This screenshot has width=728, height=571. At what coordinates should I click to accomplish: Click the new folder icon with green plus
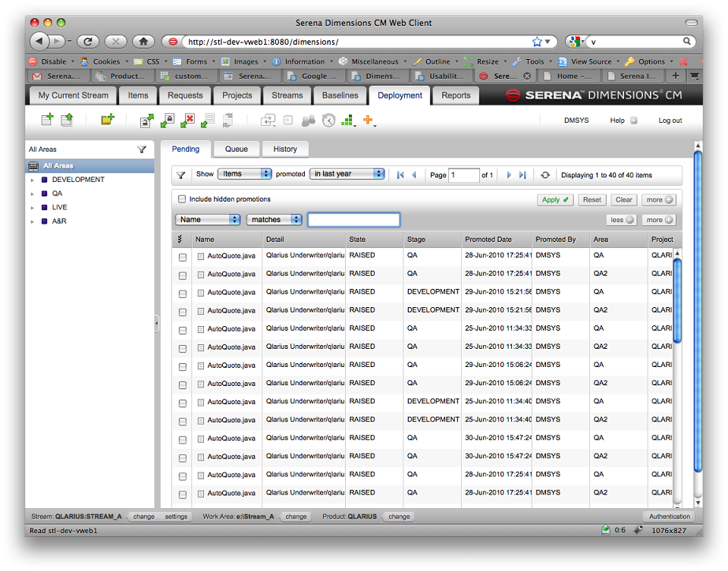(108, 120)
